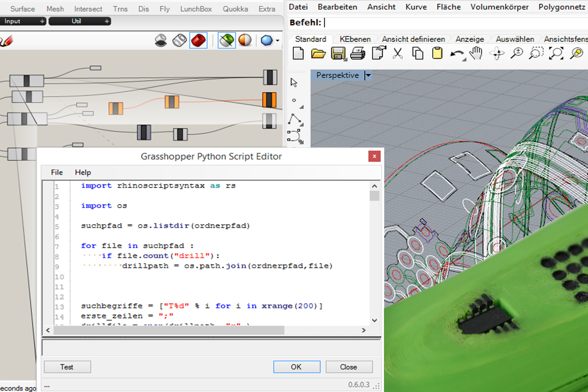
Task: Click the Grasshopper sketch pencil icon
Action: click(6, 41)
